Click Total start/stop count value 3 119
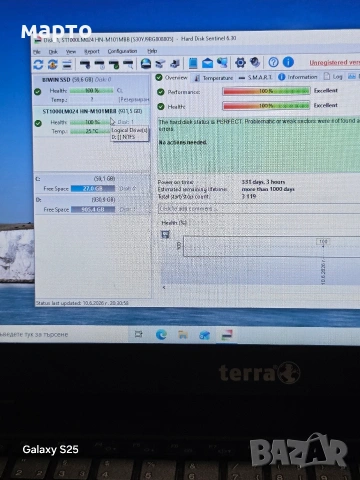The width and height of the screenshot is (360, 480). click(249, 196)
